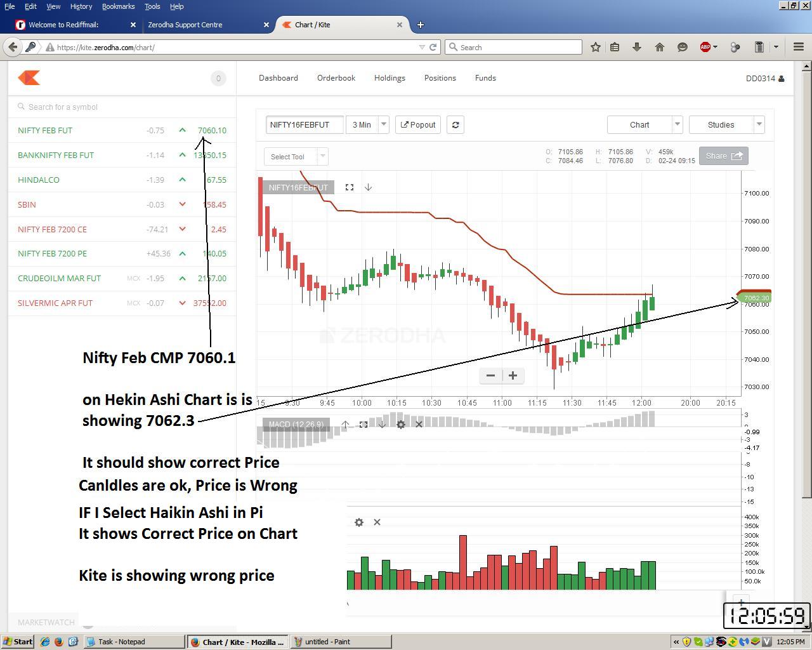
Task: Select NIFTY FEB 7200 PE row
Action: [122, 253]
